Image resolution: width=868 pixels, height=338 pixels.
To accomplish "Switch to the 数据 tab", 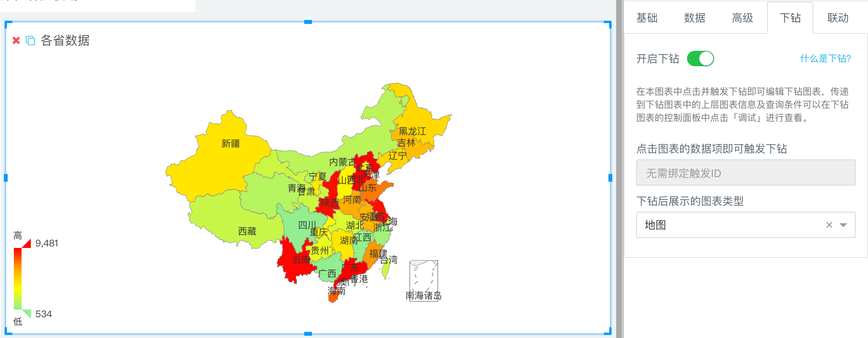I will click(x=695, y=18).
